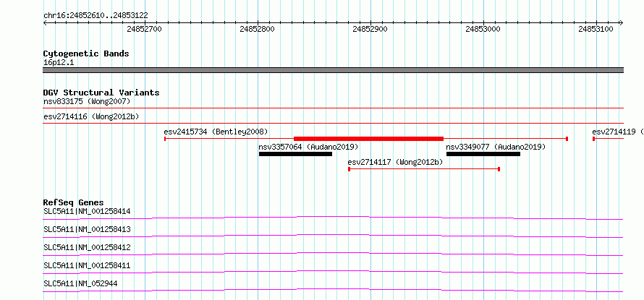Click the red line under esv2714116
The height and width of the screenshot is (300, 644).
334,123
